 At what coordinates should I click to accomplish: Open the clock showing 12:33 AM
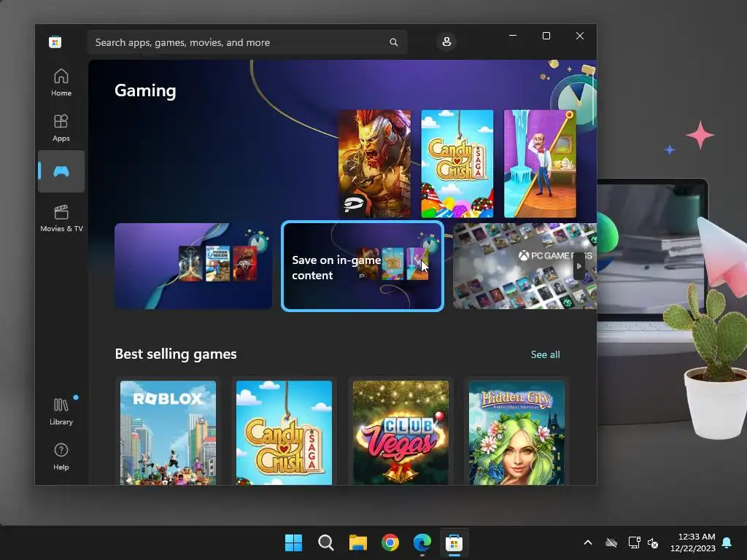[x=693, y=542]
